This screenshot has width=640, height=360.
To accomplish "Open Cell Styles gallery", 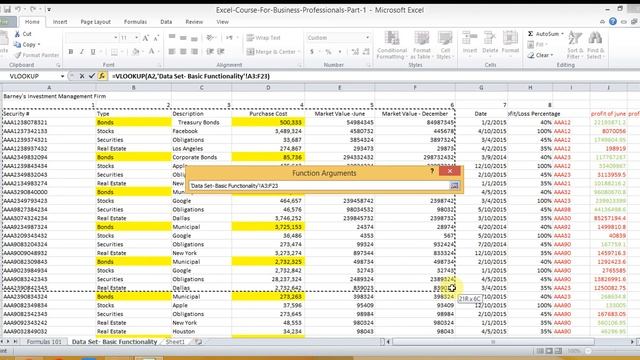I will (x=445, y=45).
